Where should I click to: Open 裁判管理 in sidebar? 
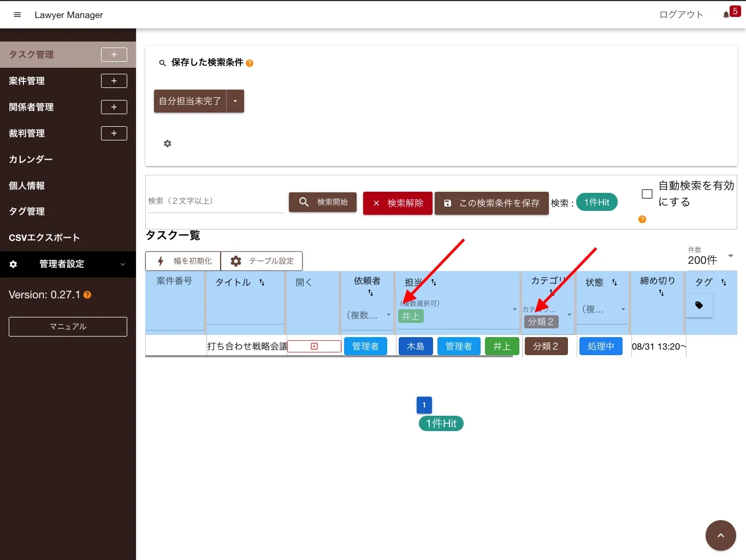(27, 133)
